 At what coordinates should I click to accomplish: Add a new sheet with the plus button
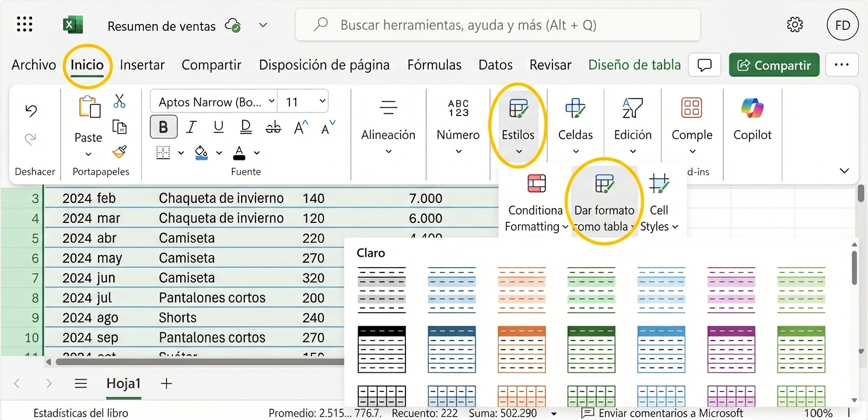[x=166, y=383]
